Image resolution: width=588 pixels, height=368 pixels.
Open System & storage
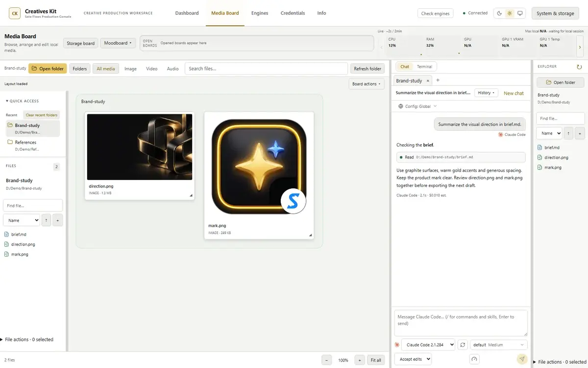pos(555,13)
